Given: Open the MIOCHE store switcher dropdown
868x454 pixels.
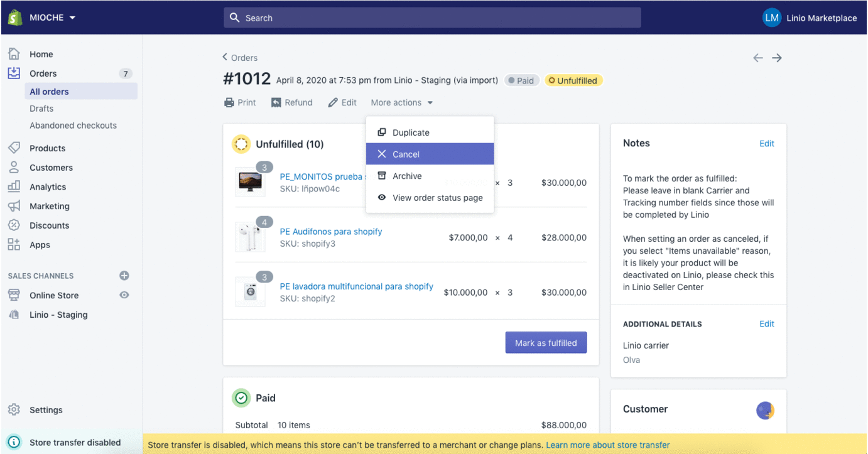Looking at the screenshot, I should click(52, 18).
